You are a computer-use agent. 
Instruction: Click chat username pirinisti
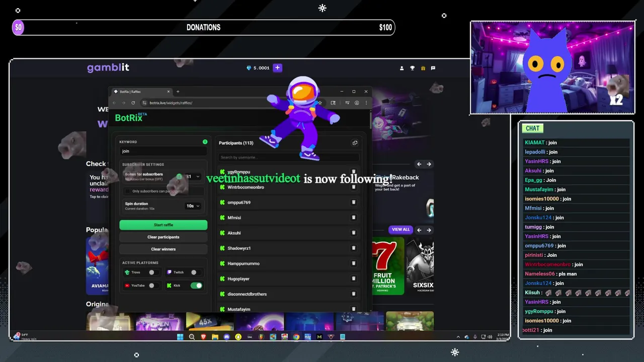534,255
